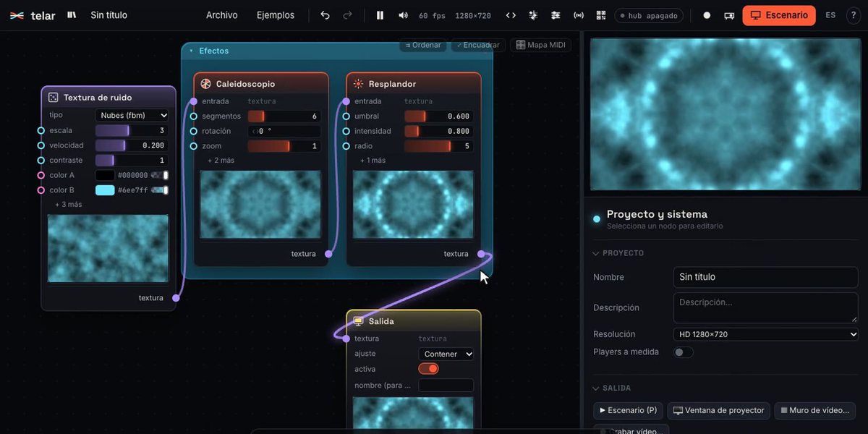Click the Nombre field Sin título
Image resolution: width=868 pixels, height=434 pixels.
point(766,277)
